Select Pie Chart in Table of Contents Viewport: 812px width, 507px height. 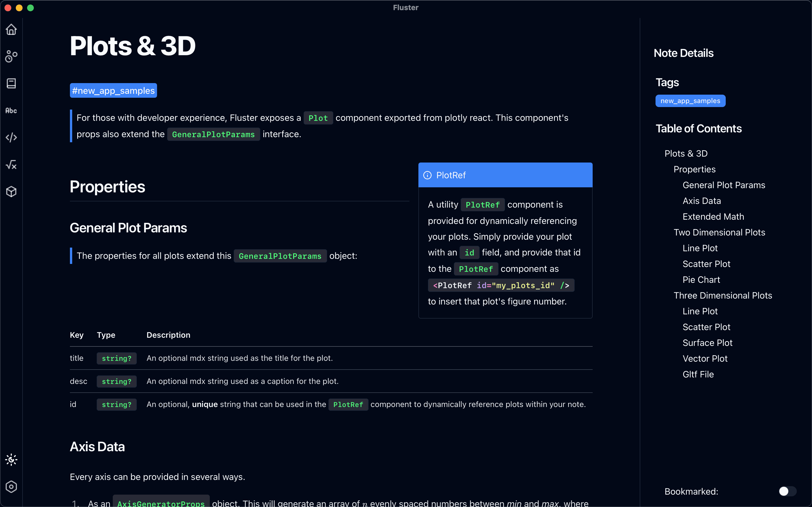pos(701,280)
